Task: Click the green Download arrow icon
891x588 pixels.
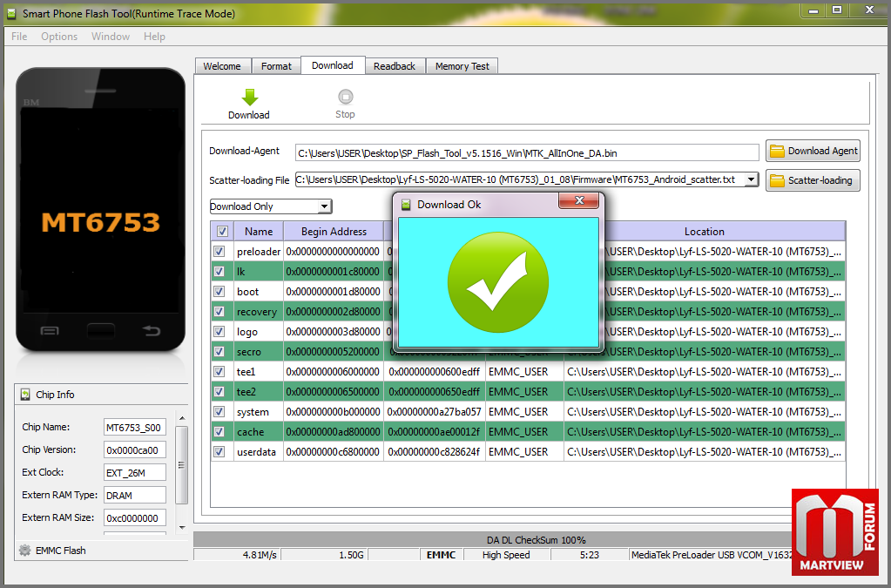Action: click(x=249, y=98)
